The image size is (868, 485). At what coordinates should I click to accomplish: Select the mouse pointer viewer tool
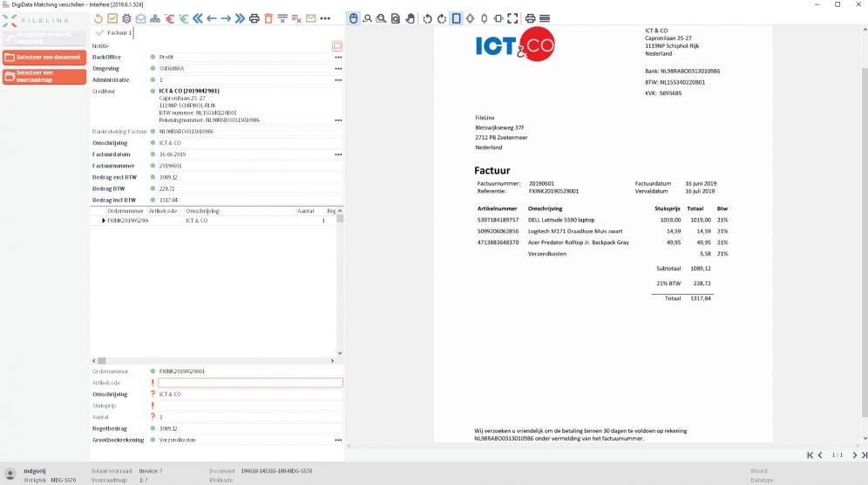(x=353, y=18)
